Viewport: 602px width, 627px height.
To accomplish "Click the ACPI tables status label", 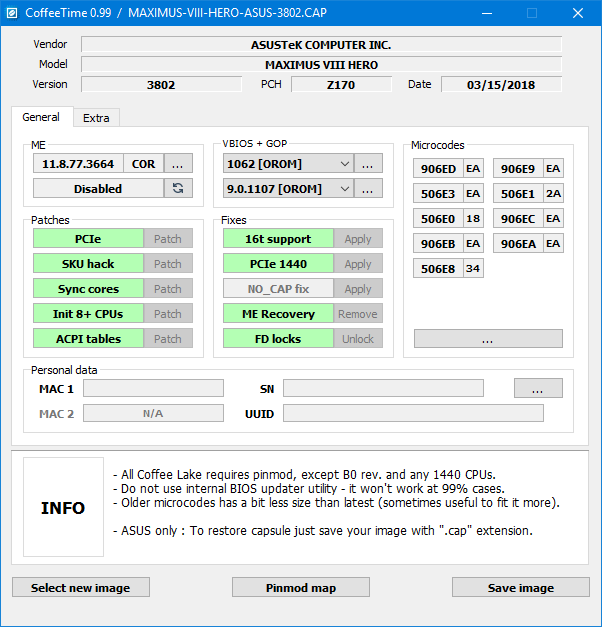I will tap(88, 339).
